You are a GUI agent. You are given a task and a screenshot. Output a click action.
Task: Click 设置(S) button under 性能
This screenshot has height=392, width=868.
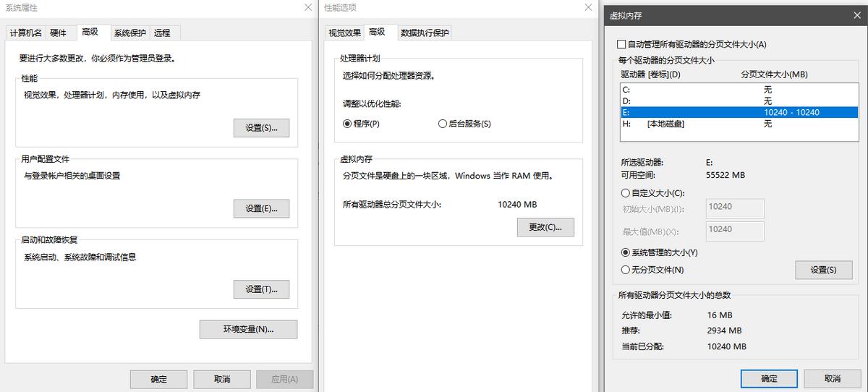pos(261,128)
